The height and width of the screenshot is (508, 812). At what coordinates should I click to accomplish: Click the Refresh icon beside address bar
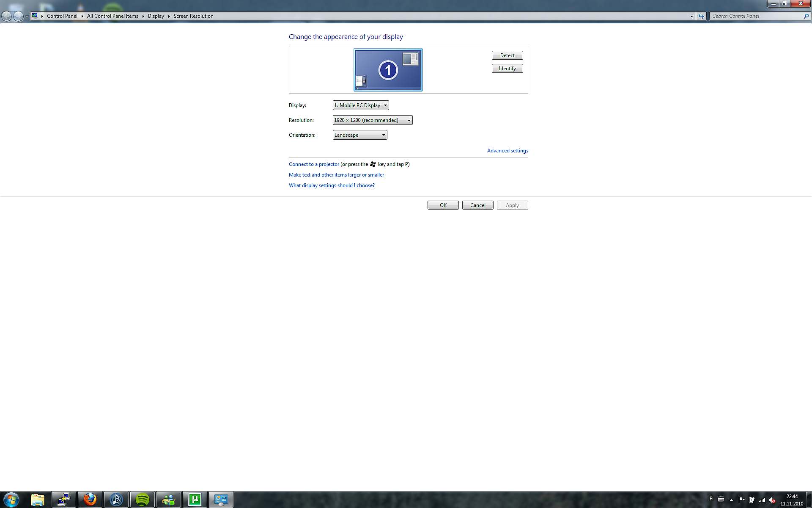coord(701,16)
